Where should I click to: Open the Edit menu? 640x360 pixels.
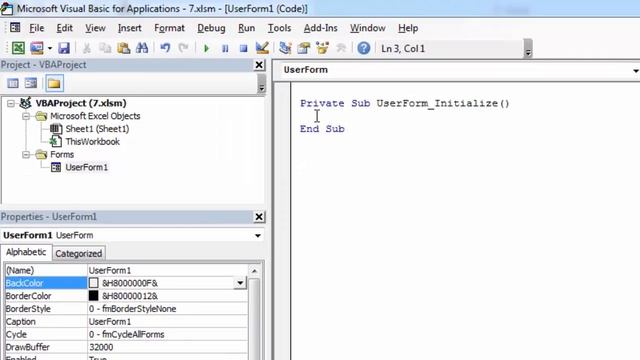(64, 28)
